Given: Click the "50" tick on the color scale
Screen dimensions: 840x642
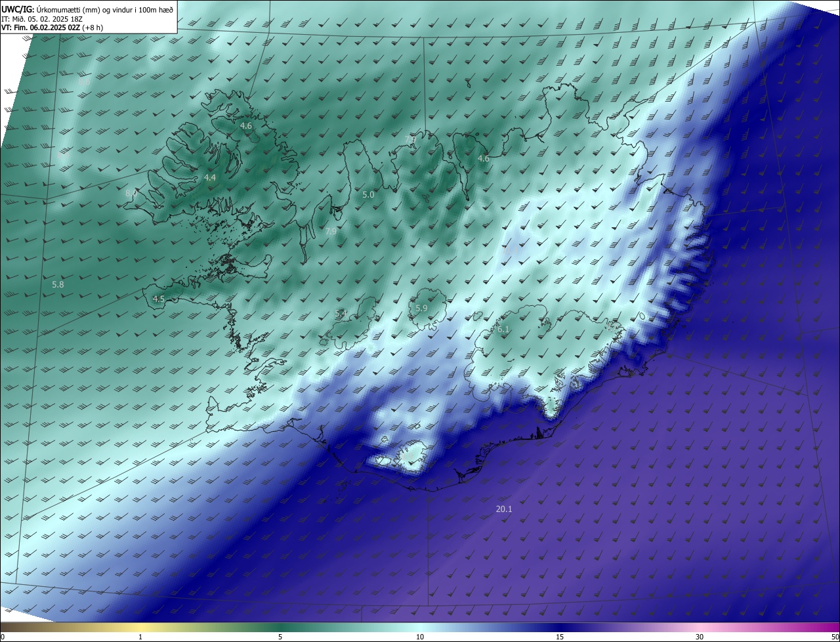Looking at the screenshot, I should pos(835,637).
